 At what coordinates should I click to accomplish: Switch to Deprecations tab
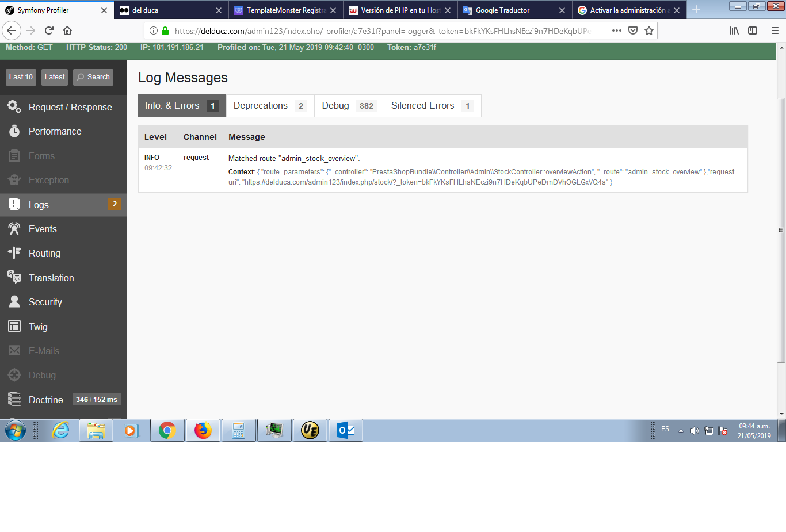pos(270,106)
